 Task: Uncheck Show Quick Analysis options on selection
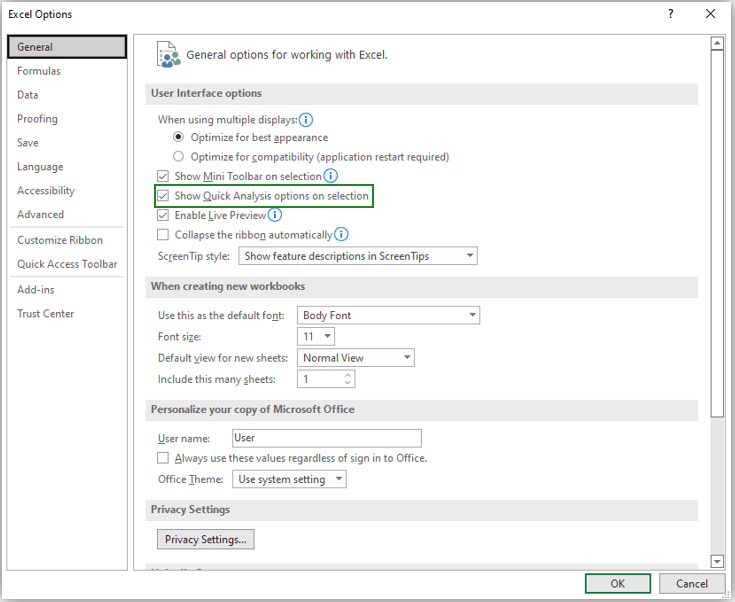coord(163,196)
